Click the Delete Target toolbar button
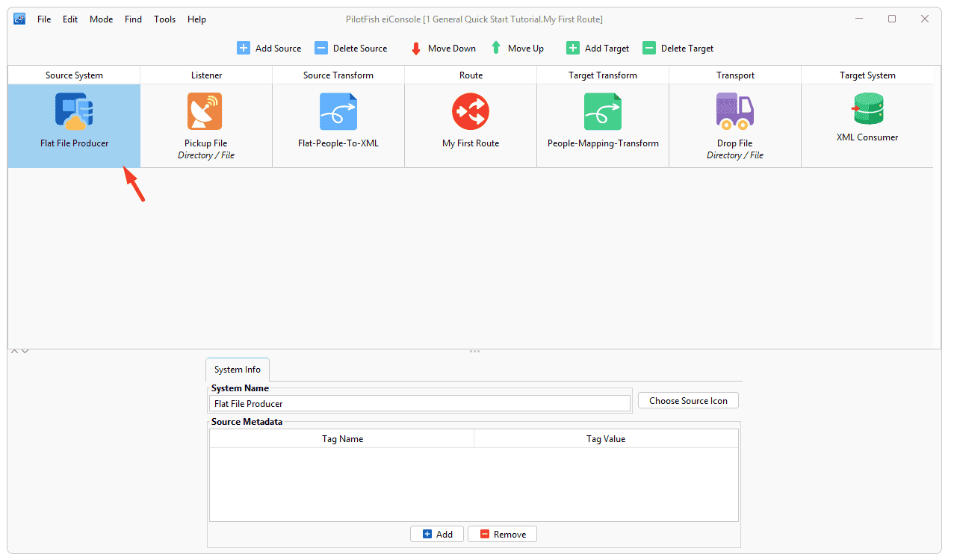The image size is (954, 560). [x=678, y=48]
